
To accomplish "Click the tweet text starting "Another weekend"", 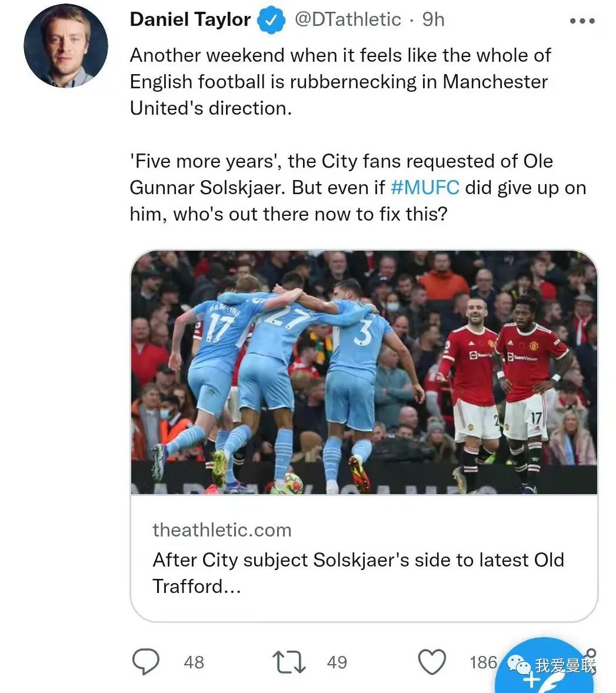I will pyautogui.click(x=340, y=81).
